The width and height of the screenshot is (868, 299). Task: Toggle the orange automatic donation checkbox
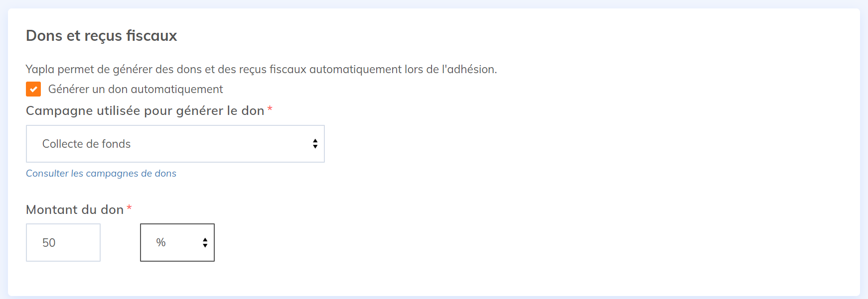[33, 89]
